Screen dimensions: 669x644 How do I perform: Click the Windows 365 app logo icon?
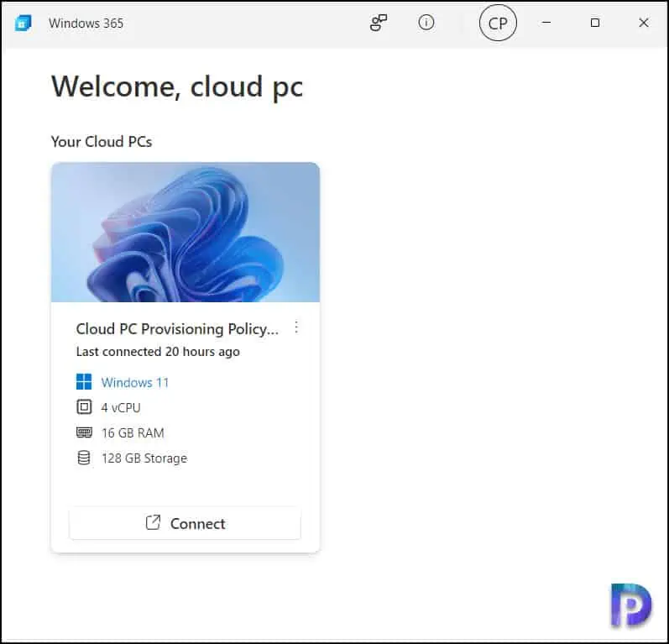23,23
